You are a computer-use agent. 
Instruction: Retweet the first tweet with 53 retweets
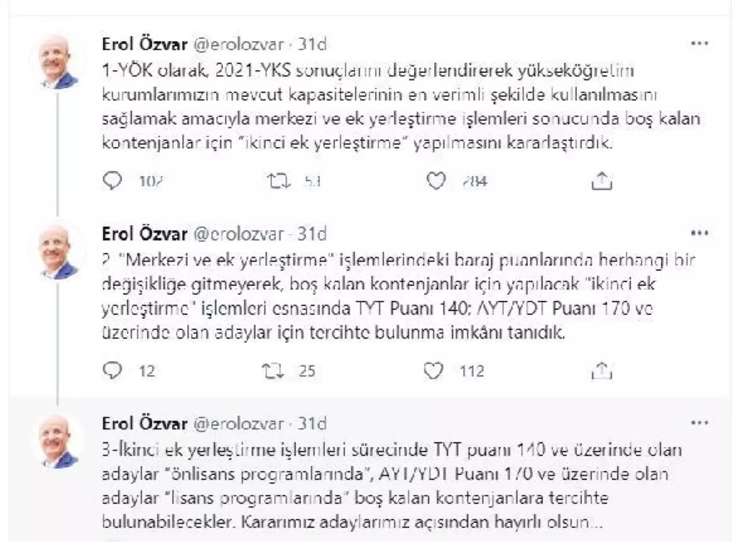(x=278, y=182)
